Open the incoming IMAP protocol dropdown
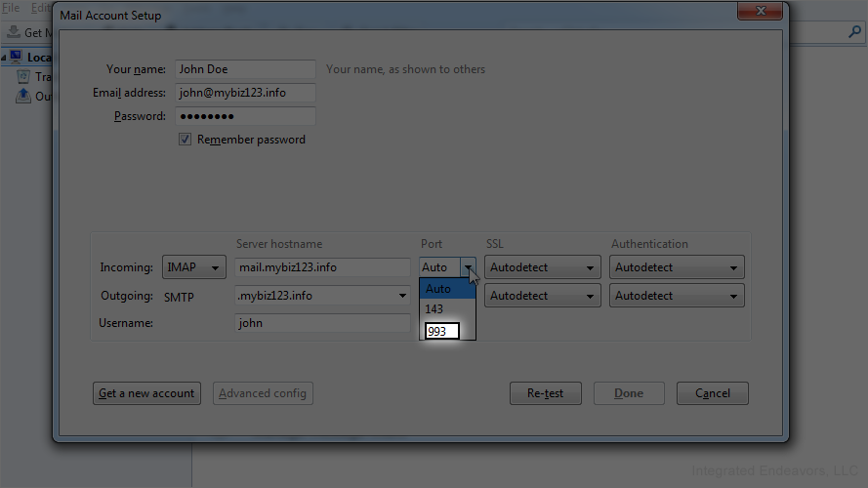The width and height of the screenshot is (868, 488). tap(193, 267)
